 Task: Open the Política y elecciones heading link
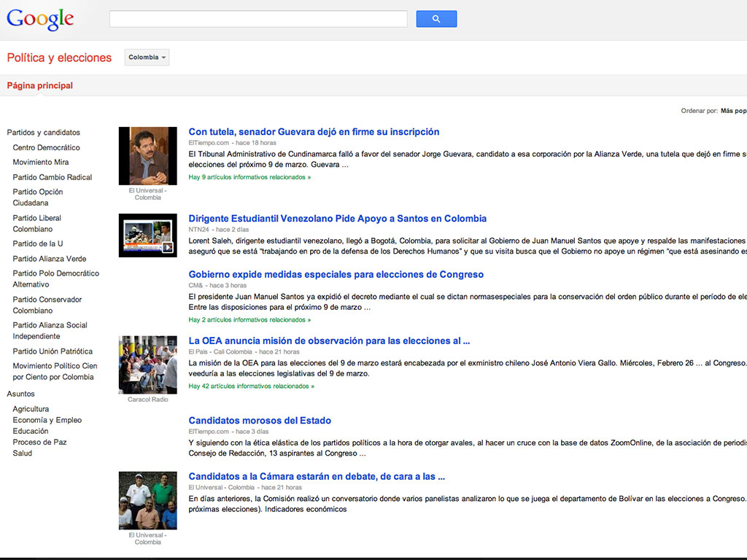pos(59,58)
